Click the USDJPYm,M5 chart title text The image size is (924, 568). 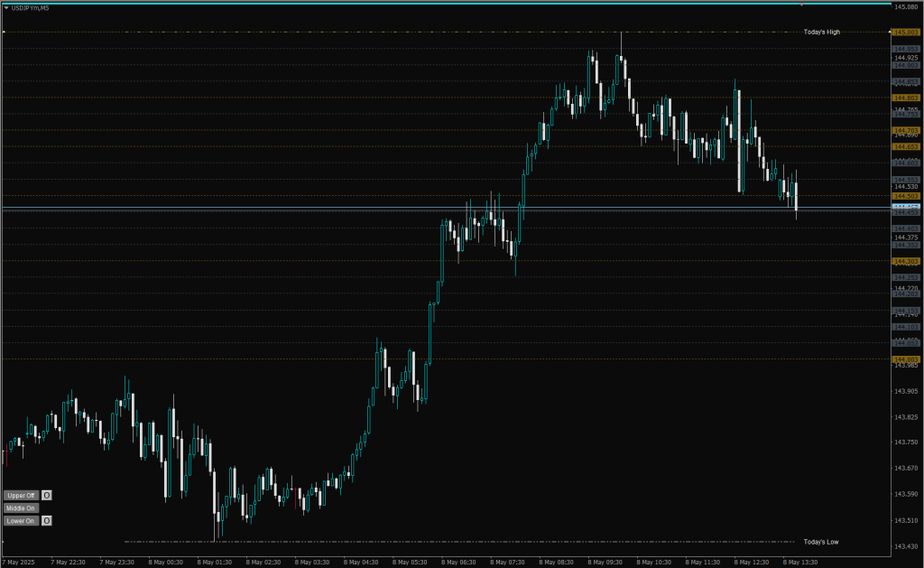click(x=31, y=7)
